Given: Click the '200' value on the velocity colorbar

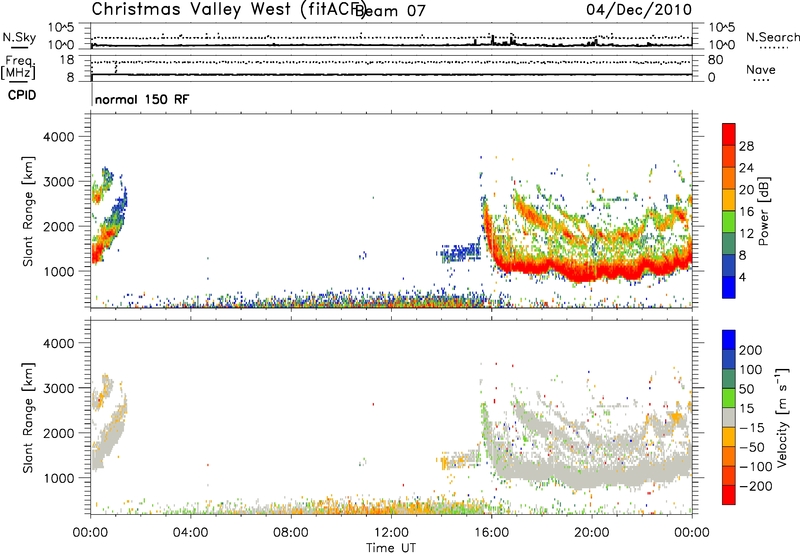Looking at the screenshot, I should (x=751, y=350).
